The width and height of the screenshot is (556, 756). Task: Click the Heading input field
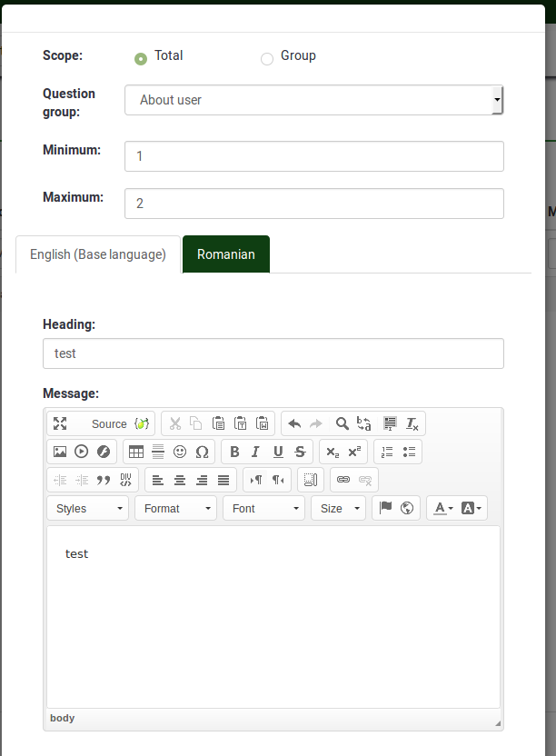(273, 353)
